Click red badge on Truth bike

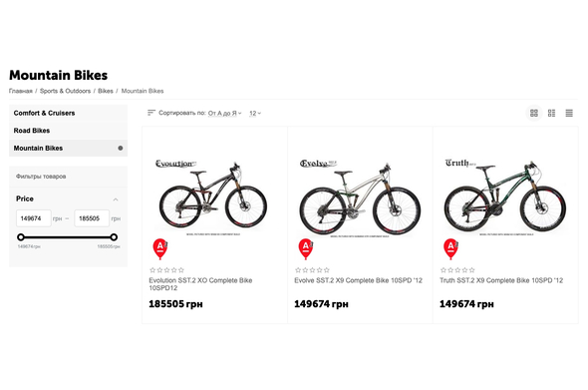tap(450, 249)
